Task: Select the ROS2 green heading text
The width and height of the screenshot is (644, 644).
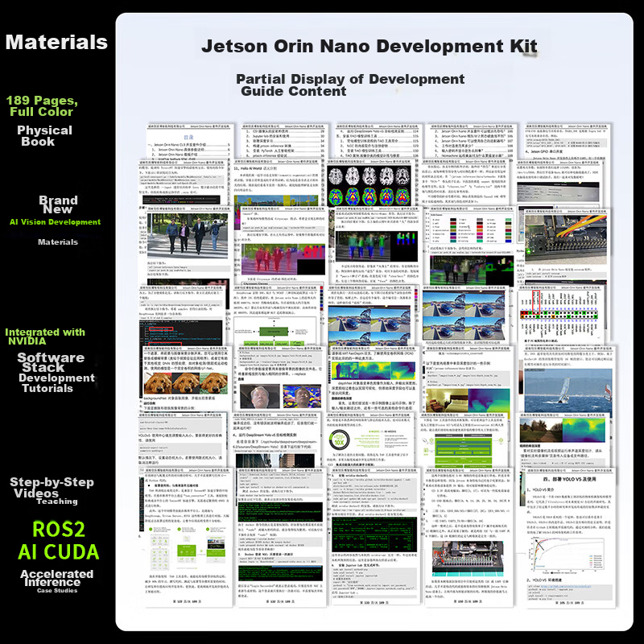Action: (58, 529)
